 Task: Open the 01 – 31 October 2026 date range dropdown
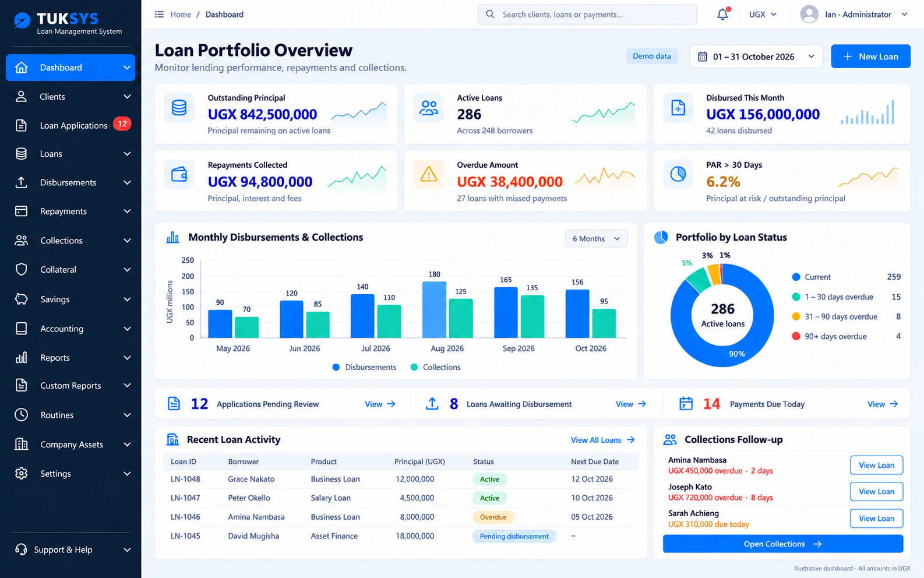coord(756,57)
